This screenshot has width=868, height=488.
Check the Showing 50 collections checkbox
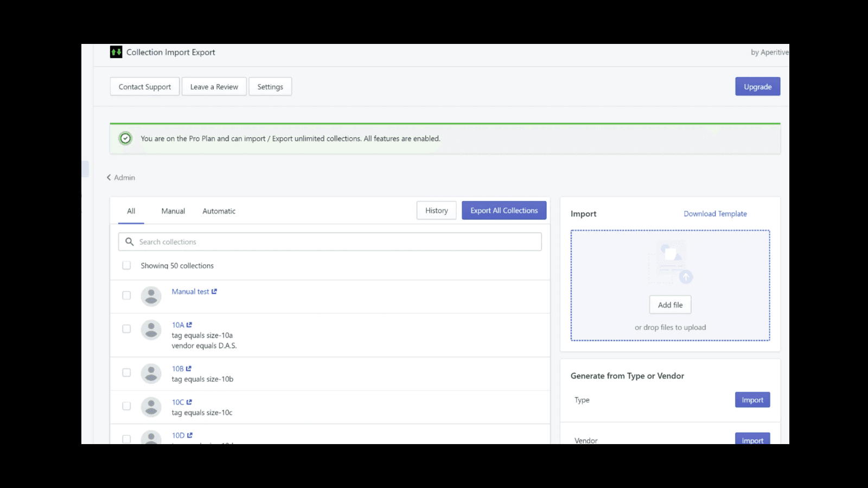(126, 265)
